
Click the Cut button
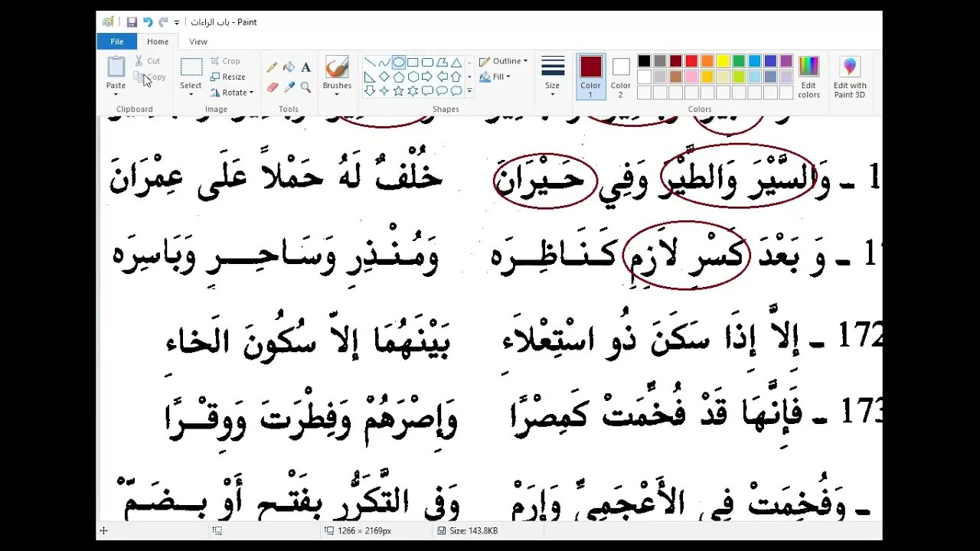[147, 61]
